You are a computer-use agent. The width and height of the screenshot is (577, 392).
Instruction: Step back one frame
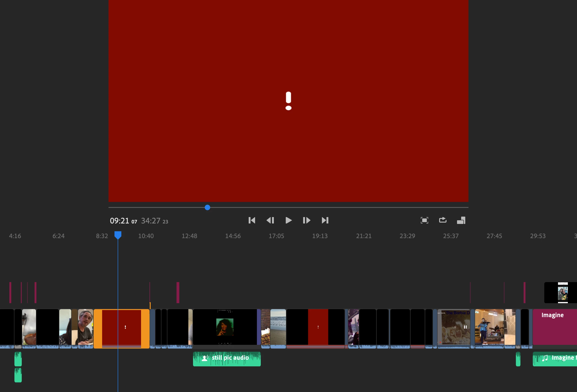(x=270, y=220)
